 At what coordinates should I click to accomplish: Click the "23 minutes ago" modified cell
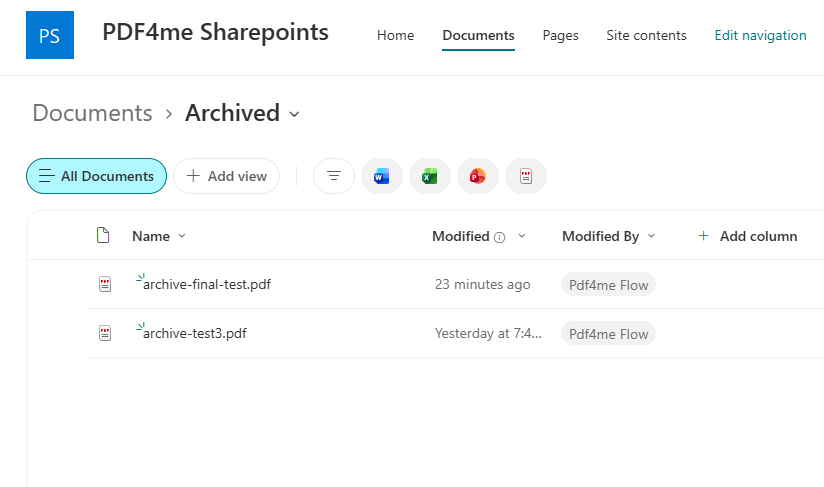[x=482, y=284]
